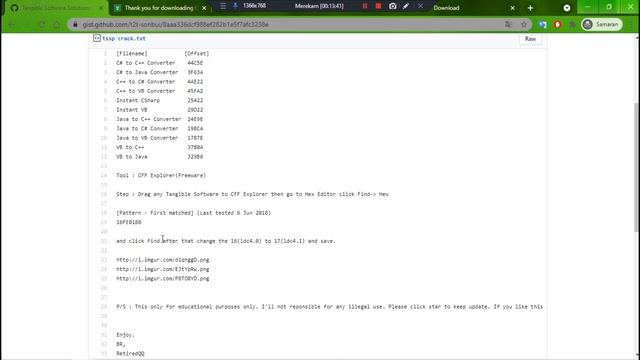Close the recorder overlay toolbar
Screen dimensions: 640x360
pos(420,6)
